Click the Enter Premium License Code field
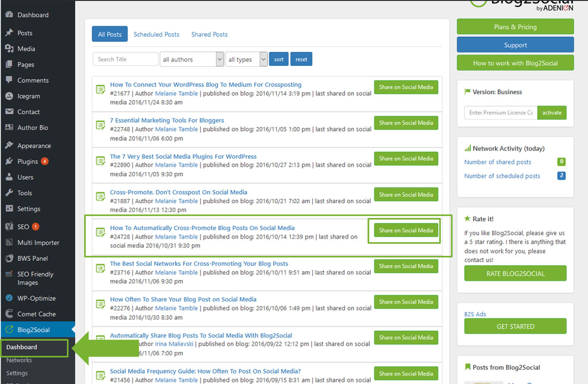The image size is (588, 384). coord(501,112)
